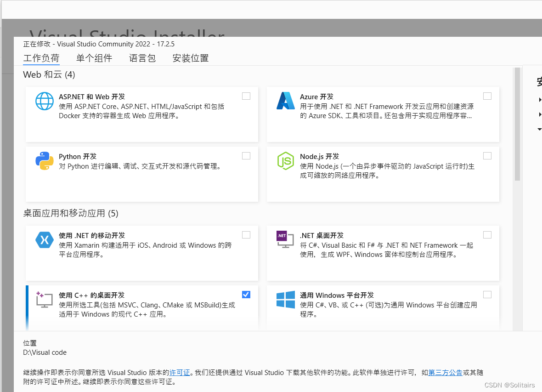Click the Python development logo icon
Screen dimensions: 542x392
pos(45,161)
